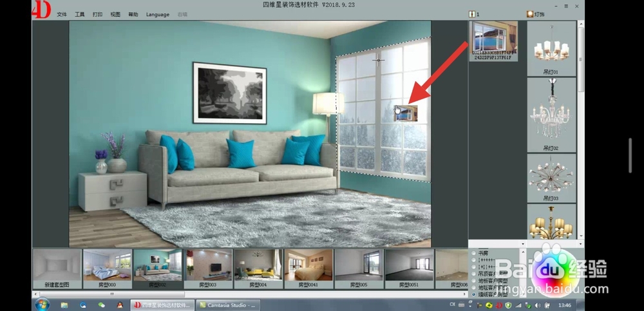Open the WeChat taskbar icon

tap(102, 305)
